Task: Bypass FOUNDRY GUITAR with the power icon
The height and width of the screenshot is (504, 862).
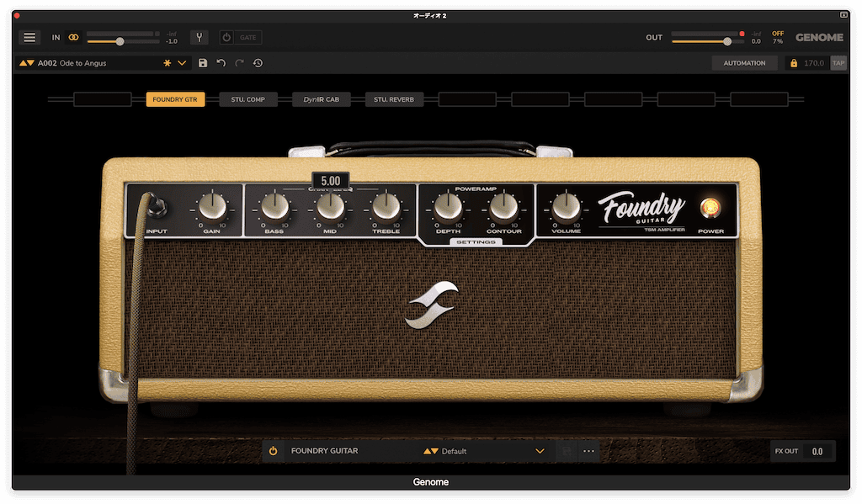Action: [x=274, y=451]
